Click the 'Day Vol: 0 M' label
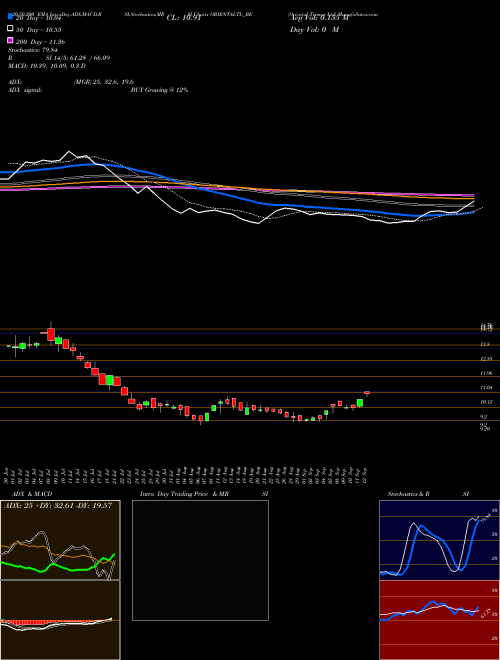This screenshot has height=660, width=500. [x=314, y=30]
